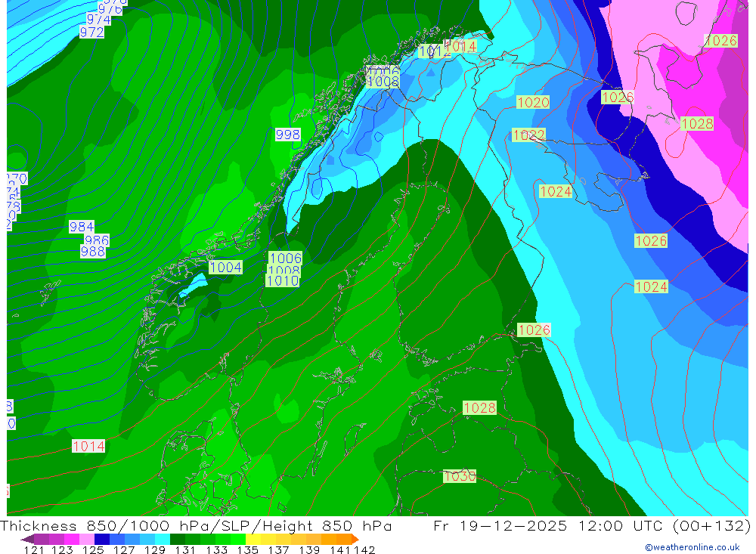Click the red '1030' pressure label
Screen dimensions: 756x554
pos(460,476)
